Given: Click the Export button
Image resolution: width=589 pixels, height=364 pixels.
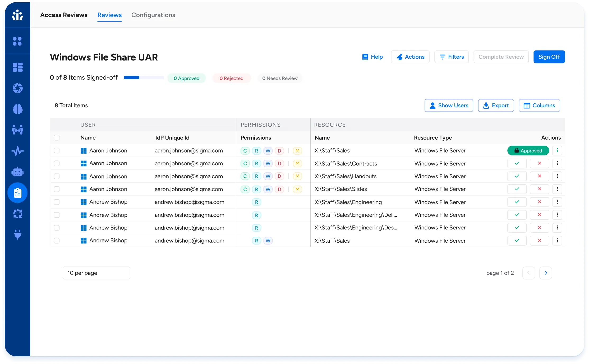Looking at the screenshot, I should coord(496,105).
